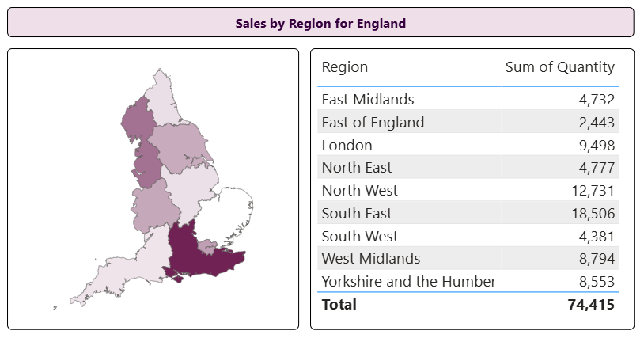Select the East of England table row
Screen dimensions: 644x338
[468, 122]
